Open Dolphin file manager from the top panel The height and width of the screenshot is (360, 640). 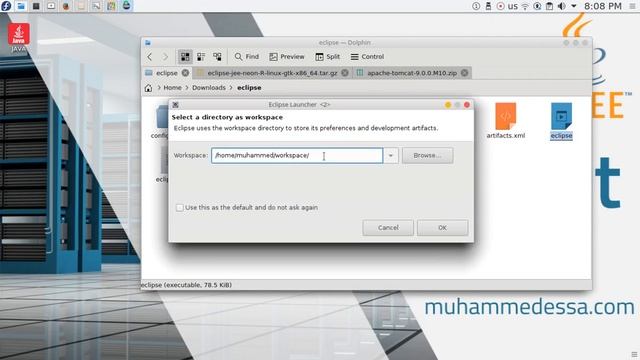click(21, 6)
